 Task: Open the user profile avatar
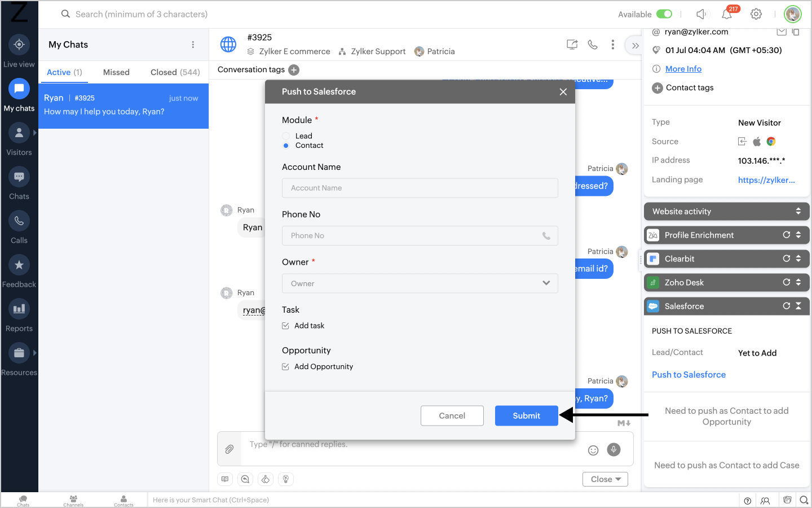(793, 14)
